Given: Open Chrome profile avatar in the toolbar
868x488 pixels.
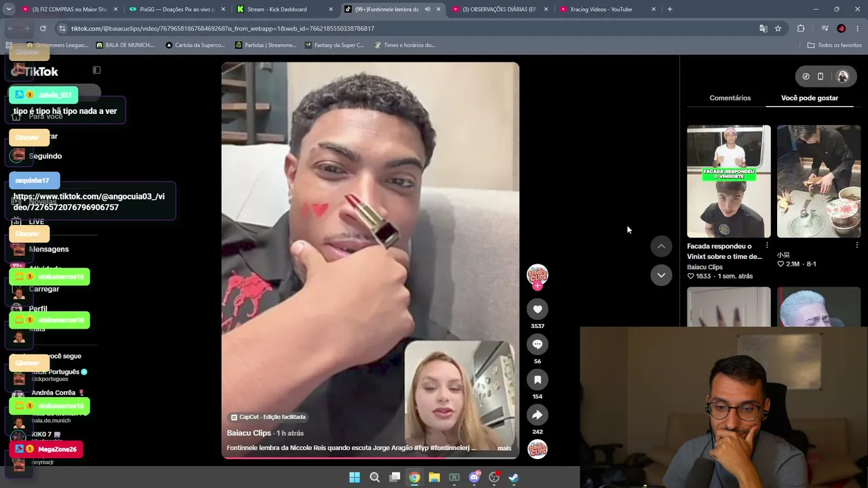Looking at the screenshot, I should (841, 28).
